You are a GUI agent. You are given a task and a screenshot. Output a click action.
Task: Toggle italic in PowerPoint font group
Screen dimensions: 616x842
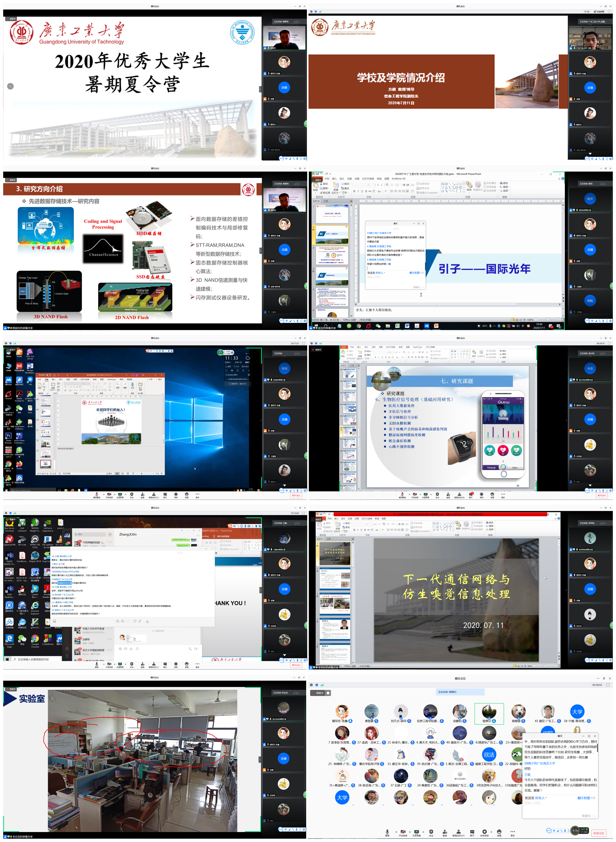pos(358,191)
